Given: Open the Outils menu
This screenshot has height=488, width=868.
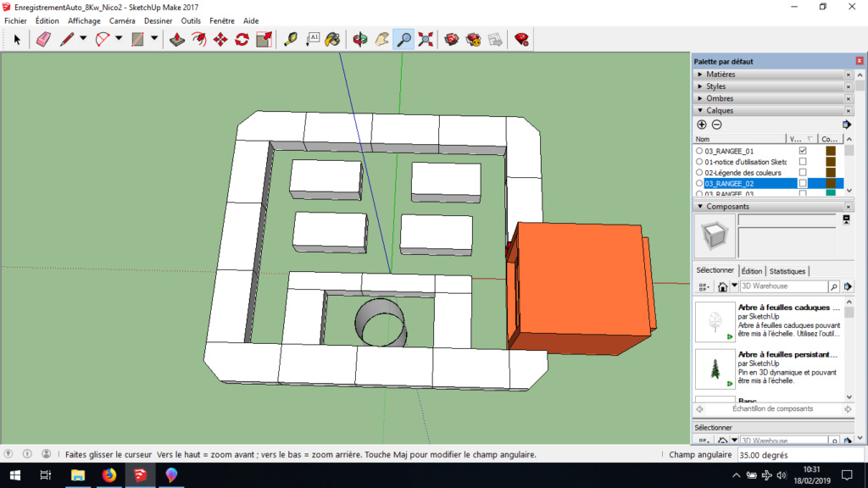Looking at the screenshot, I should pos(191,21).
